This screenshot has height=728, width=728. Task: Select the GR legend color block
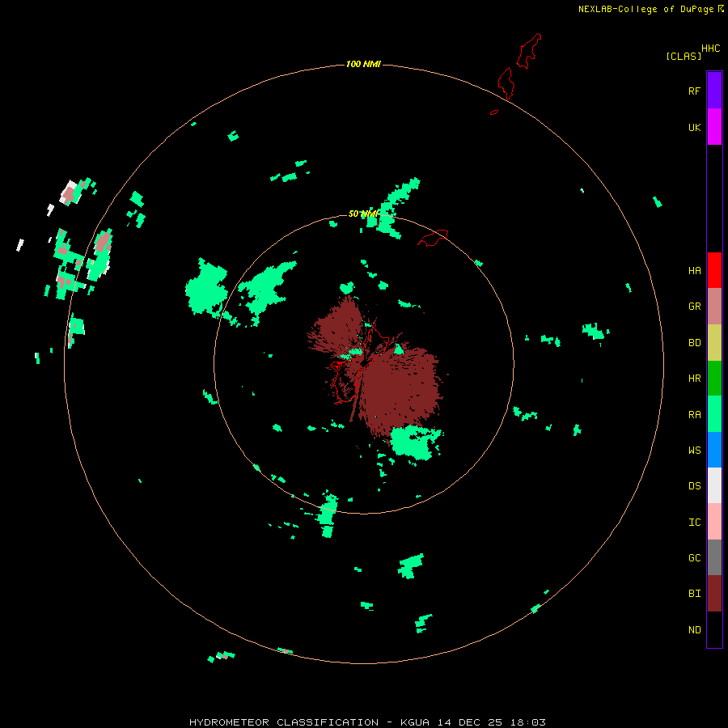coord(714,307)
